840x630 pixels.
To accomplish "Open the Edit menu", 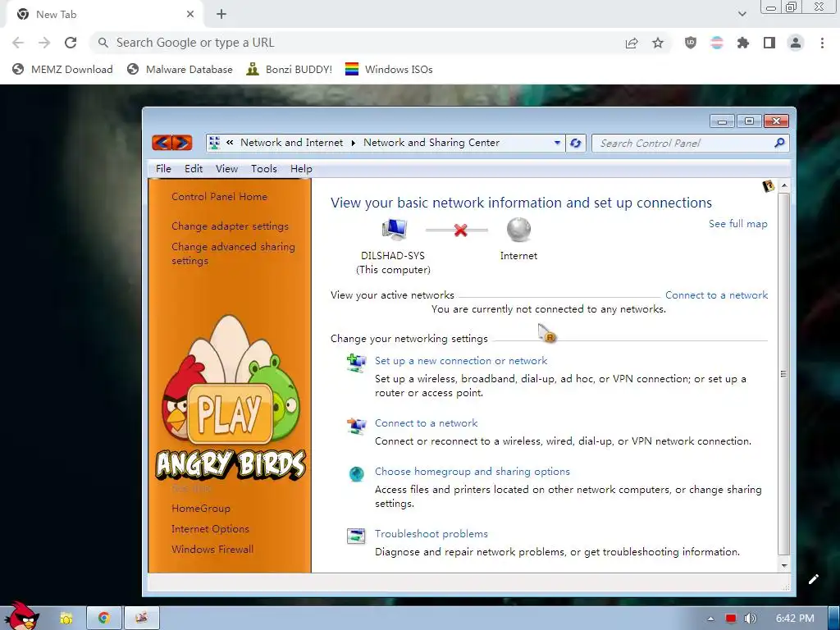I will (x=194, y=169).
